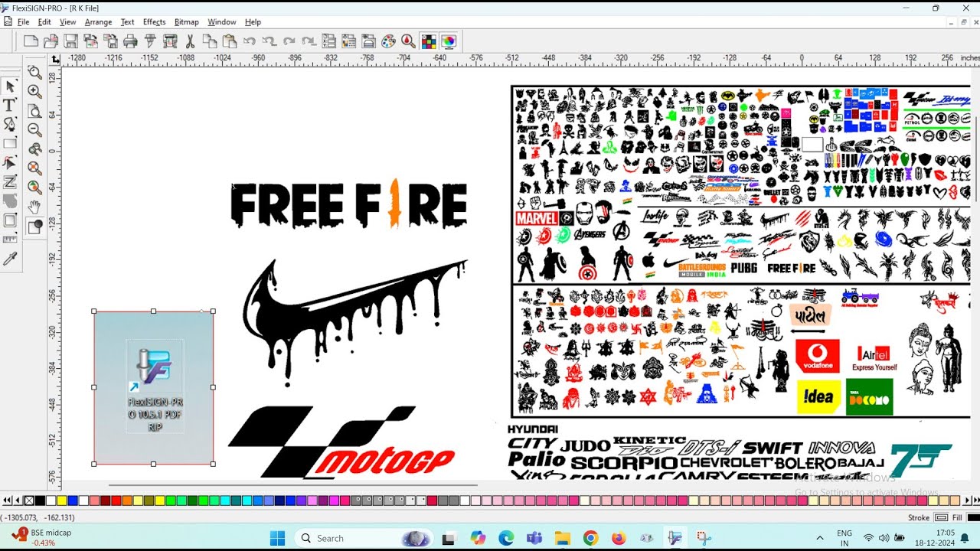Click the MotoGP logo artwork
The image size is (980, 551).
(x=341, y=442)
